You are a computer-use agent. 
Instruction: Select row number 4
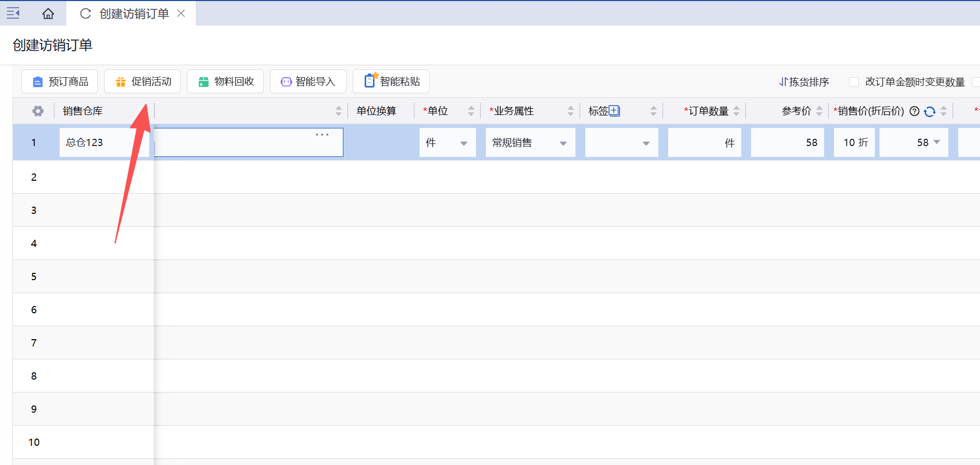pyautogui.click(x=34, y=243)
